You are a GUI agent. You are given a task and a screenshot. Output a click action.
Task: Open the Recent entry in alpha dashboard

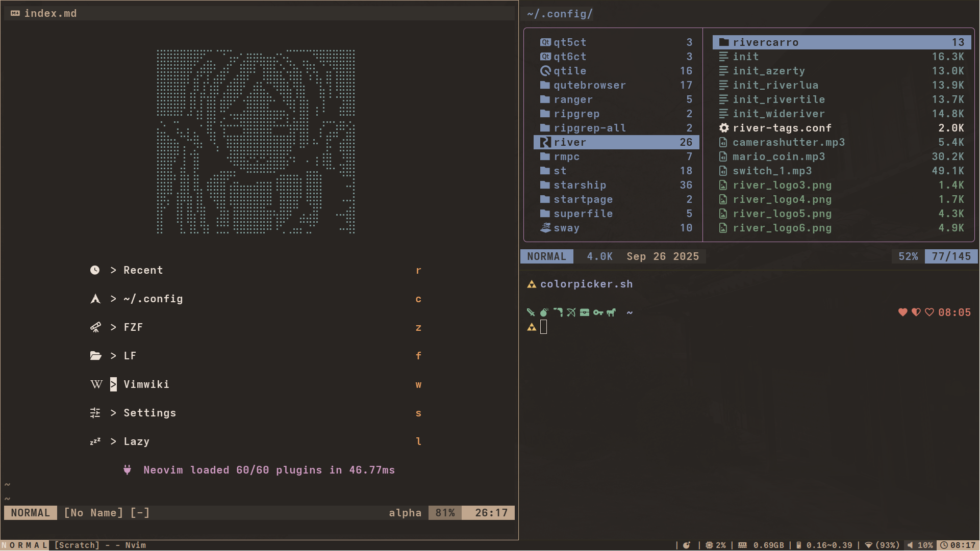coord(256,270)
